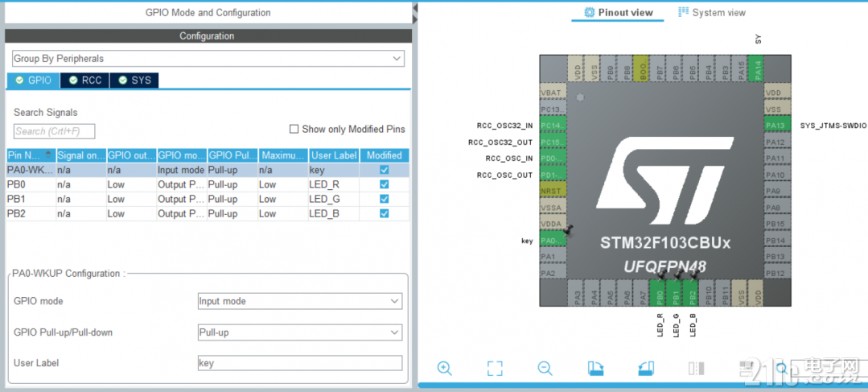The height and width of the screenshot is (392, 868).
Task: Sort by the Modified column header
Action: pyautogui.click(x=385, y=155)
